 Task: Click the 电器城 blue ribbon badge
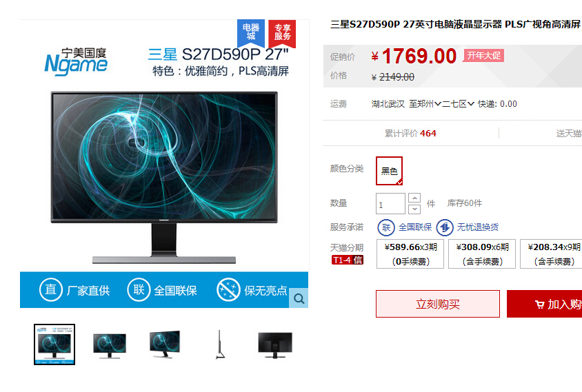(251, 33)
